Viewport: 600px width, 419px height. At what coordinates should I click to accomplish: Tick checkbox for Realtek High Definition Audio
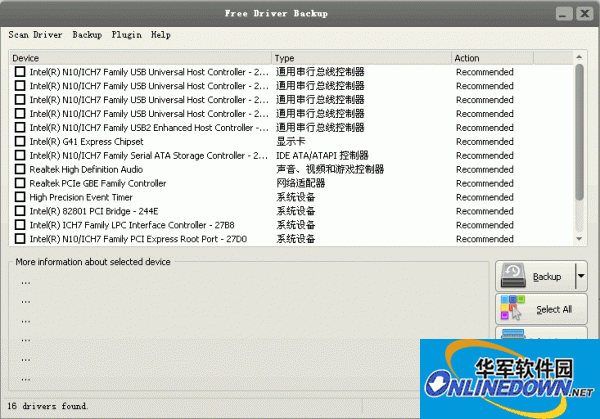pos(20,169)
